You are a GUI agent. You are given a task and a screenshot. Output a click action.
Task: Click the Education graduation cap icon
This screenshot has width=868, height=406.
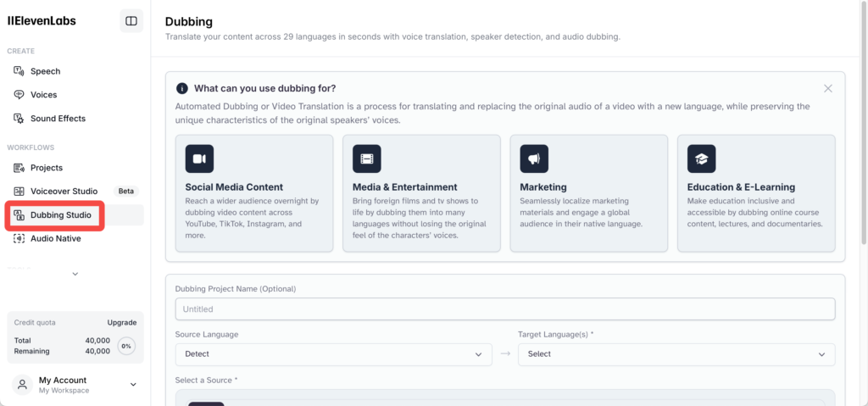click(x=701, y=159)
